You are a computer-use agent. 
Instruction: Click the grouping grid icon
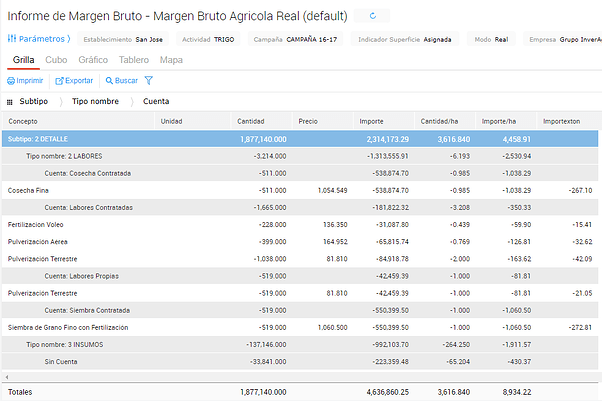point(10,102)
